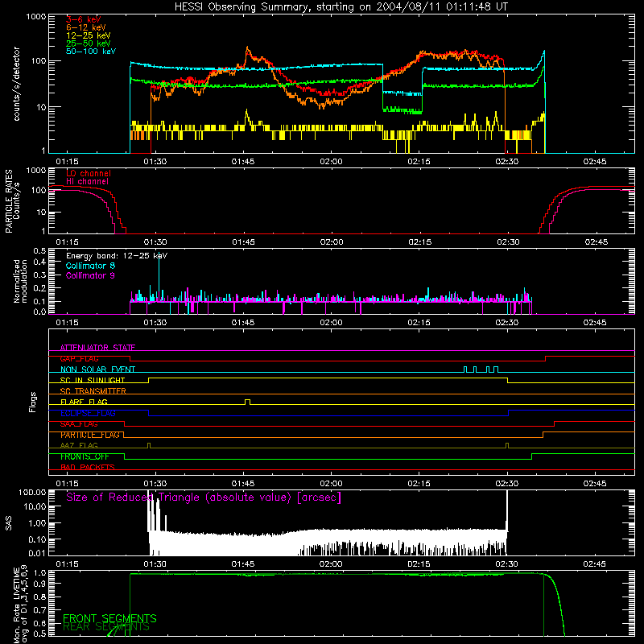Click the FRONTS_OFF flag label

[x=85, y=456]
